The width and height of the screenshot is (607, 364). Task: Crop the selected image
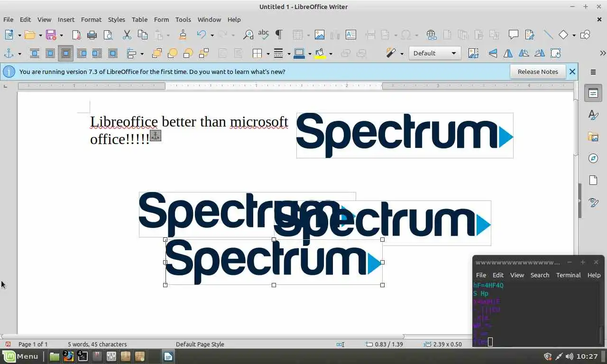point(473,53)
